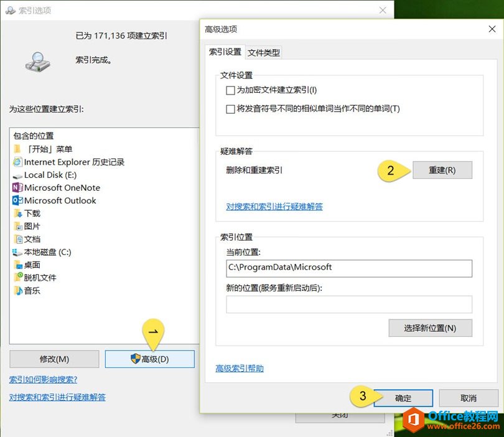Click the 本地磁盘 (C:) drive icon
504x437 pixels.
[17, 252]
